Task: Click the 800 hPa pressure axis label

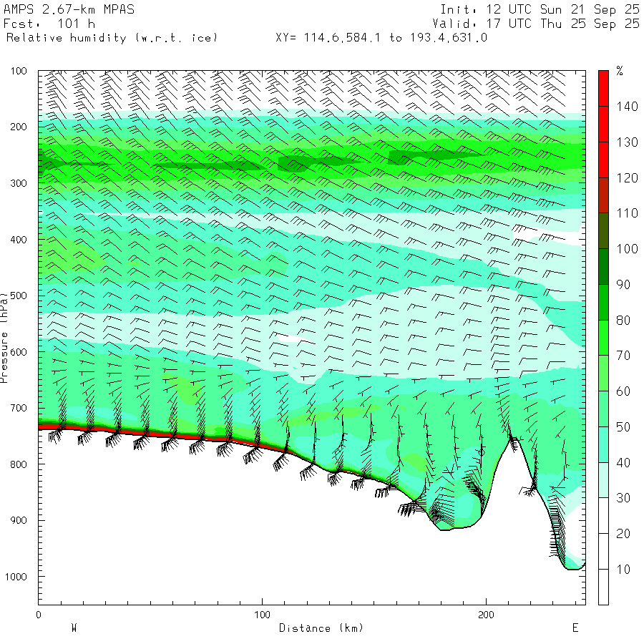Action: (19, 464)
